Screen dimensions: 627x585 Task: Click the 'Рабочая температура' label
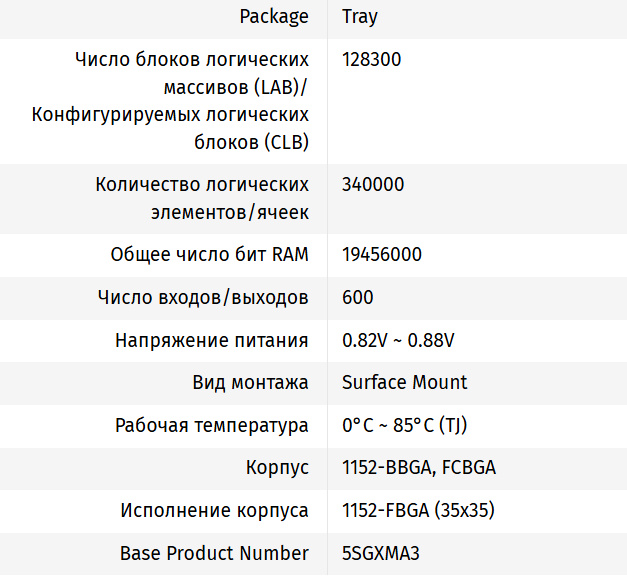pyautogui.click(x=211, y=425)
